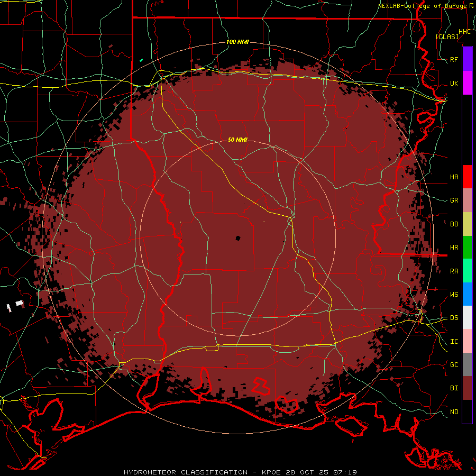Screen dimensions: 476x476
Task: Click the HR green legend swatch
Action: tap(467, 248)
